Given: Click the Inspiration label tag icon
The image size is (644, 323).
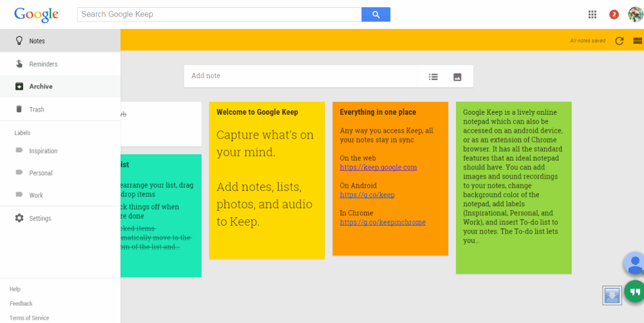Looking at the screenshot, I should click(x=19, y=150).
